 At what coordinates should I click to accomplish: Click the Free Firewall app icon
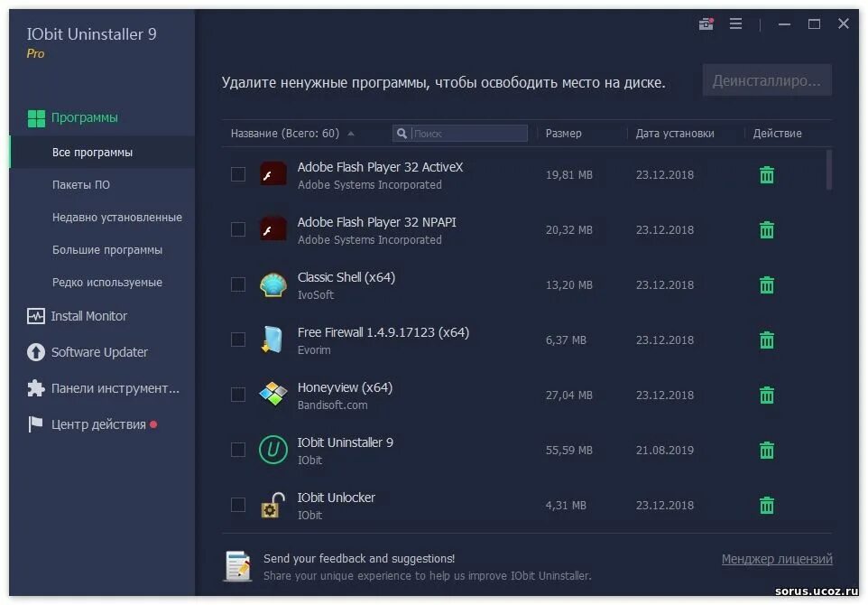(272, 340)
